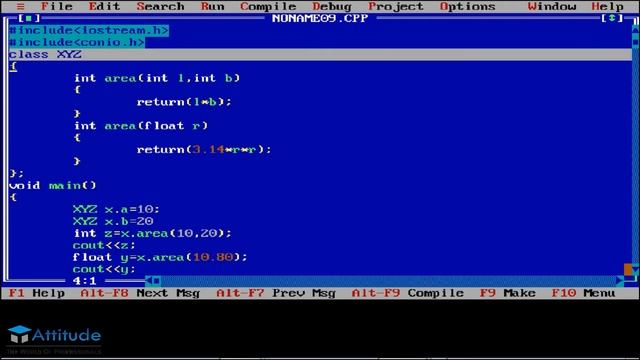Click F1 Help in status bar
Image resolution: width=640 pixels, height=360 pixels.
point(37,293)
